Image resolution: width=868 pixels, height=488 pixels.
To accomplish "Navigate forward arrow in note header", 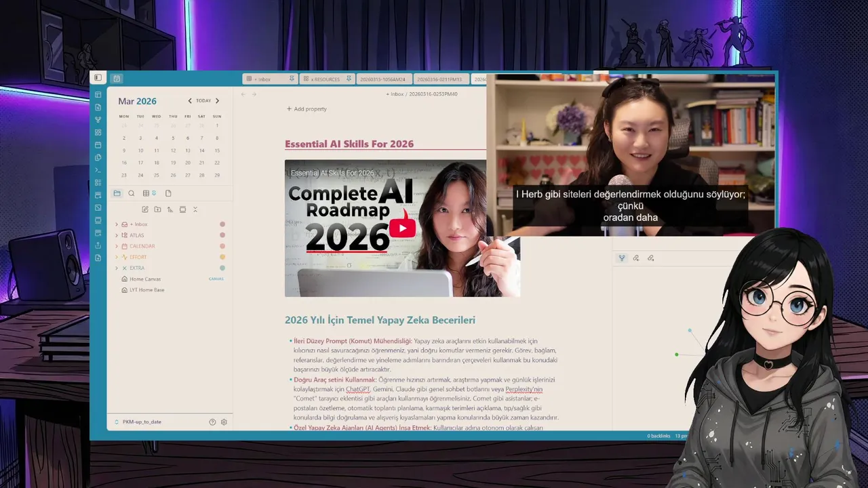I will (x=254, y=94).
